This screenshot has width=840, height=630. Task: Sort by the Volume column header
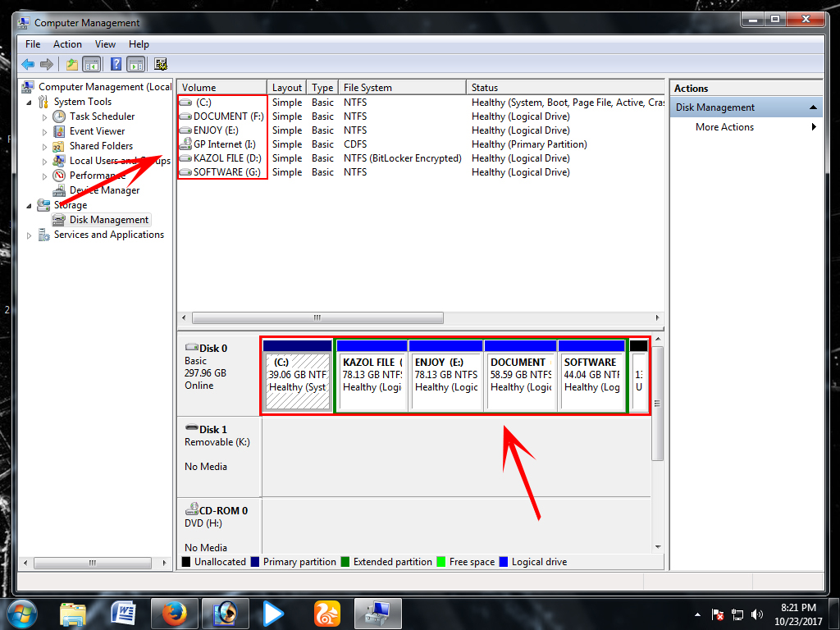click(221, 87)
